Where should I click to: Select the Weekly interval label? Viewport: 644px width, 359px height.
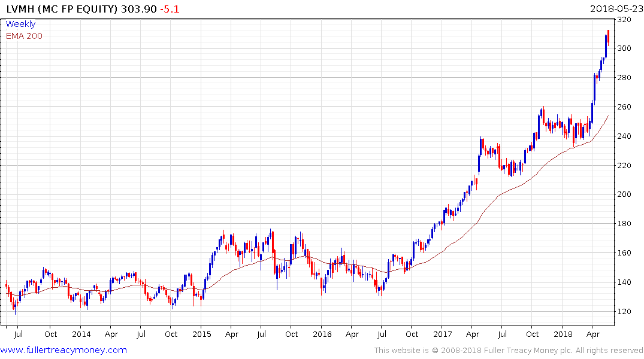(20, 24)
